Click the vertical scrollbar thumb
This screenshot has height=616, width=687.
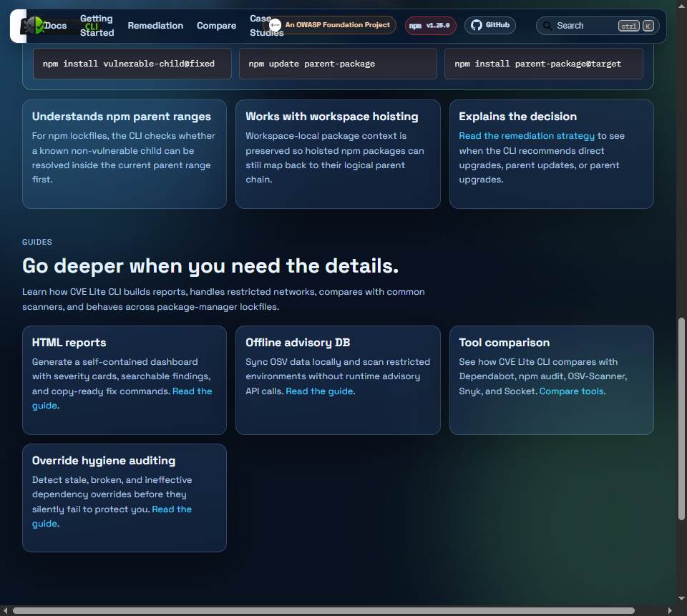click(681, 419)
